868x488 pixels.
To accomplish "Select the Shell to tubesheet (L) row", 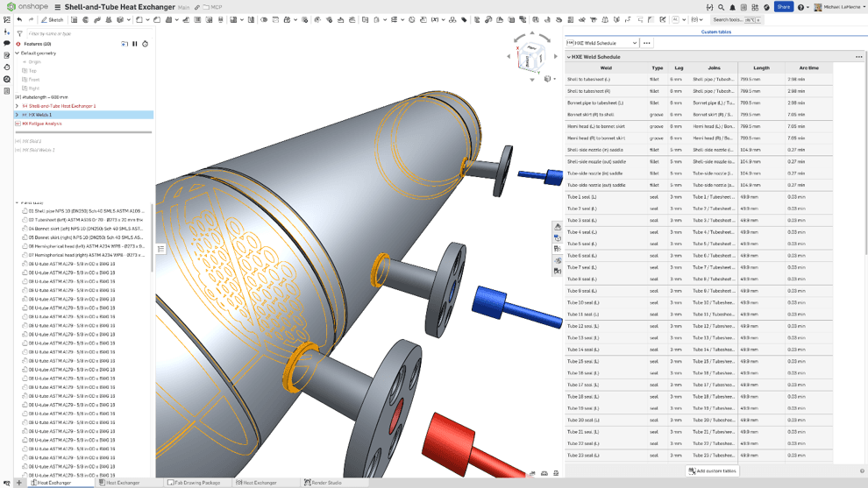I will pyautogui.click(x=699, y=79).
